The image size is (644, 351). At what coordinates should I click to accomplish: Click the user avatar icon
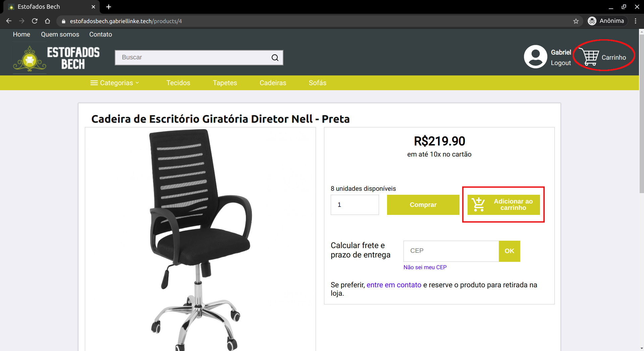coord(535,57)
